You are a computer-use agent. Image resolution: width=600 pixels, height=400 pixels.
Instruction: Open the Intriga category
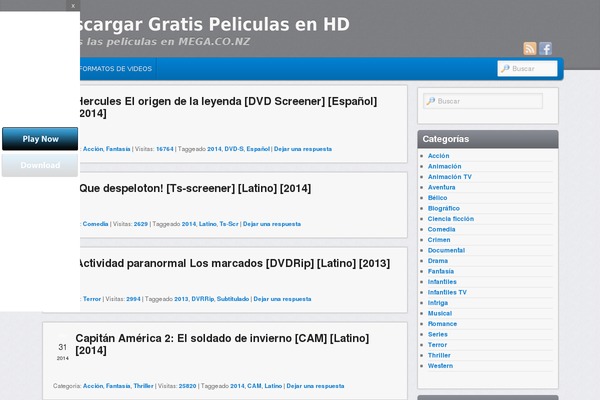pos(438,303)
